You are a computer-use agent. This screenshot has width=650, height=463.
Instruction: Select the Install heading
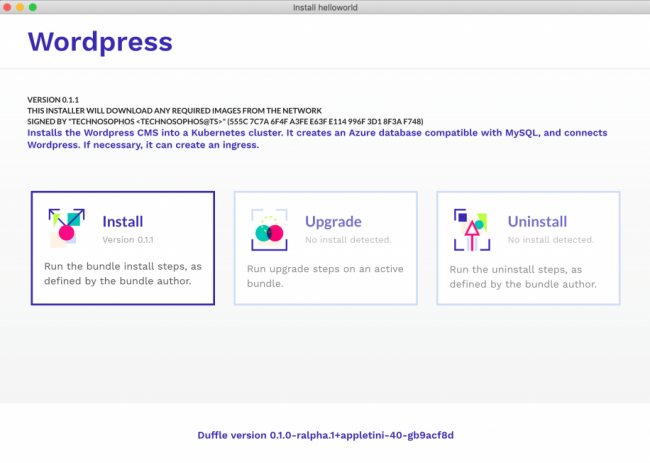point(123,221)
